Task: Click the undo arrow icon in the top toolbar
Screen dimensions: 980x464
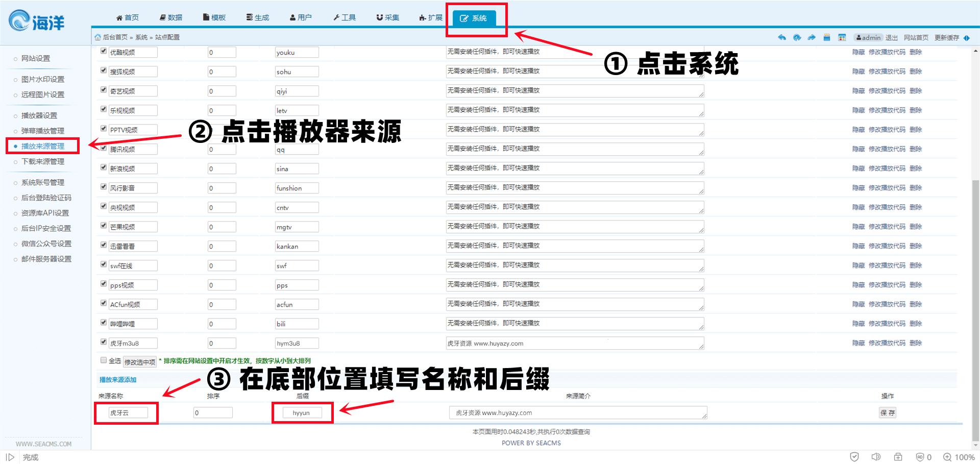Action: coord(782,37)
